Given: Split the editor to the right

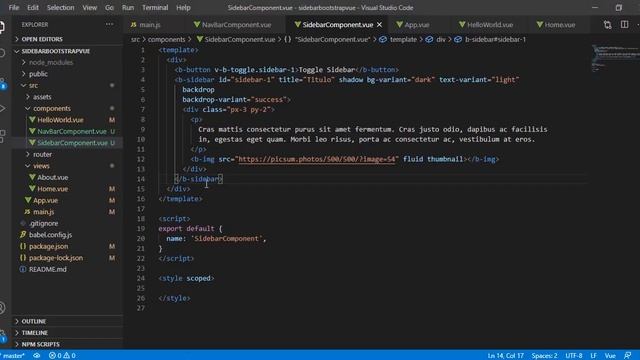Looking at the screenshot, I should [624, 25].
